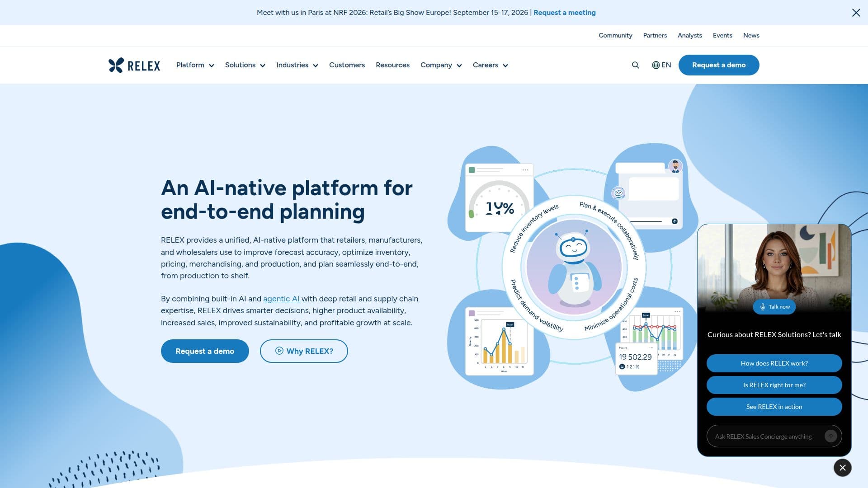Close the NRF 2026 announcement banner
This screenshot has height=488, width=868.
pyautogui.click(x=856, y=13)
